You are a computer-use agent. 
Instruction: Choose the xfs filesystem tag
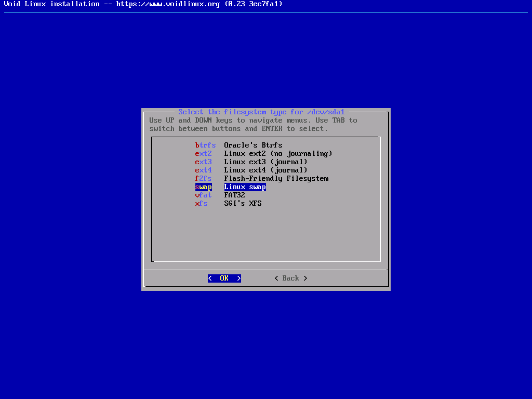click(x=201, y=204)
